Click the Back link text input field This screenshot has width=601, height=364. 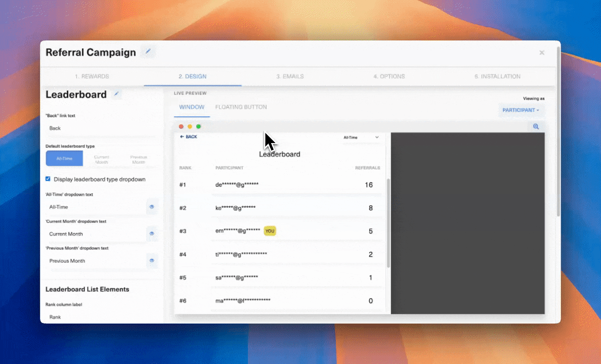click(x=99, y=128)
